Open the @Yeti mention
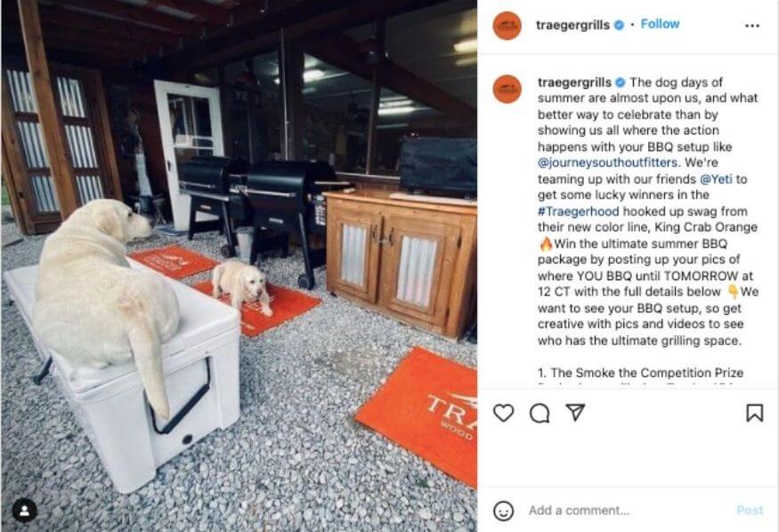The width and height of the screenshot is (779, 532). (716, 179)
